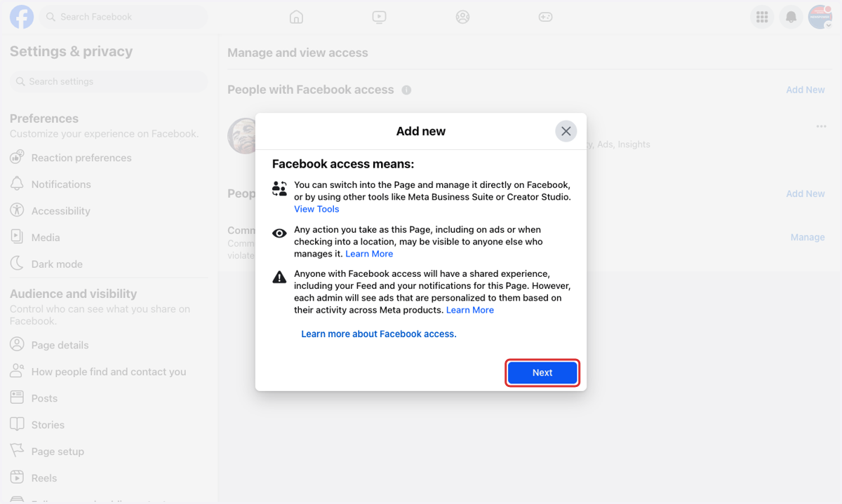Click the info icon beside Facebook access heading

[x=406, y=90]
